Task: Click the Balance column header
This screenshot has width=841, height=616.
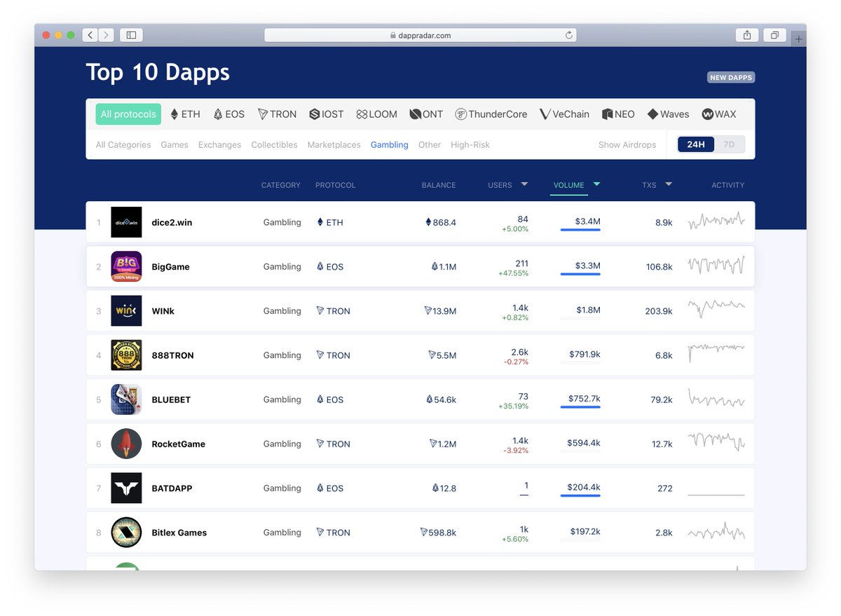Action: 439,185
